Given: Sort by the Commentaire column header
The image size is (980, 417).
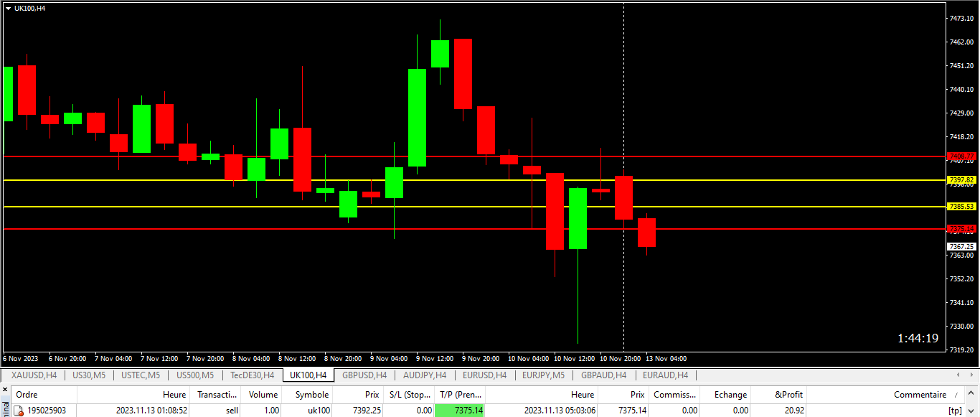Looking at the screenshot, I should (887, 394).
